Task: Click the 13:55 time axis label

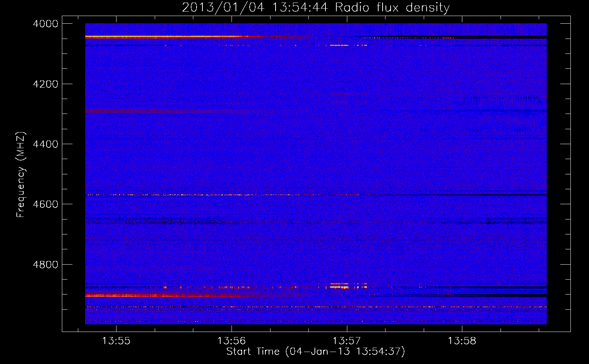Action: [116, 341]
